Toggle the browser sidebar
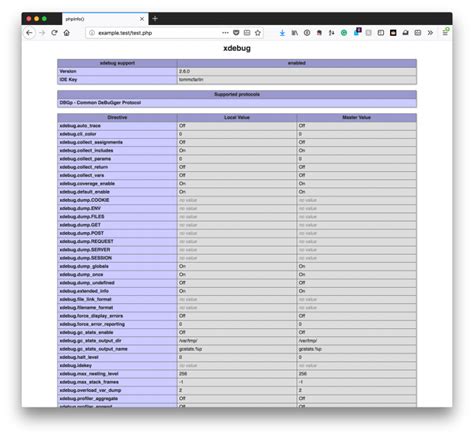The image size is (474, 438). (381, 33)
